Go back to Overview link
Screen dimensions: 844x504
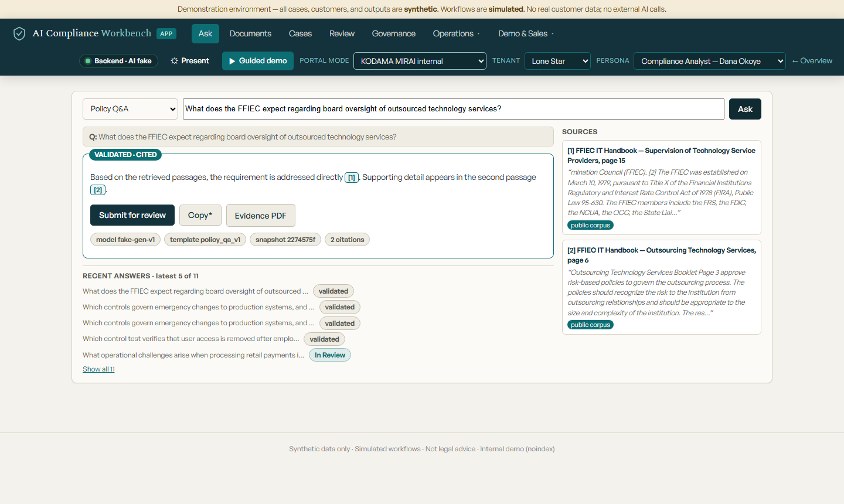pos(812,61)
